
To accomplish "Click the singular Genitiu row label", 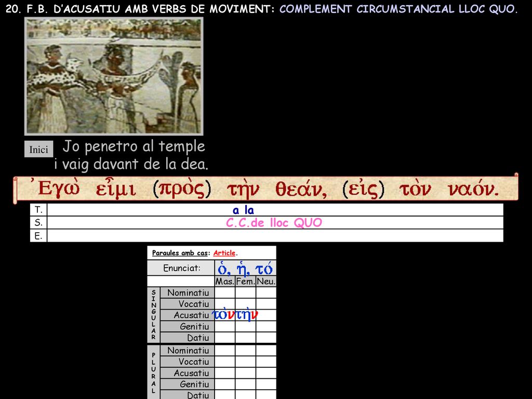I will pos(187,326).
